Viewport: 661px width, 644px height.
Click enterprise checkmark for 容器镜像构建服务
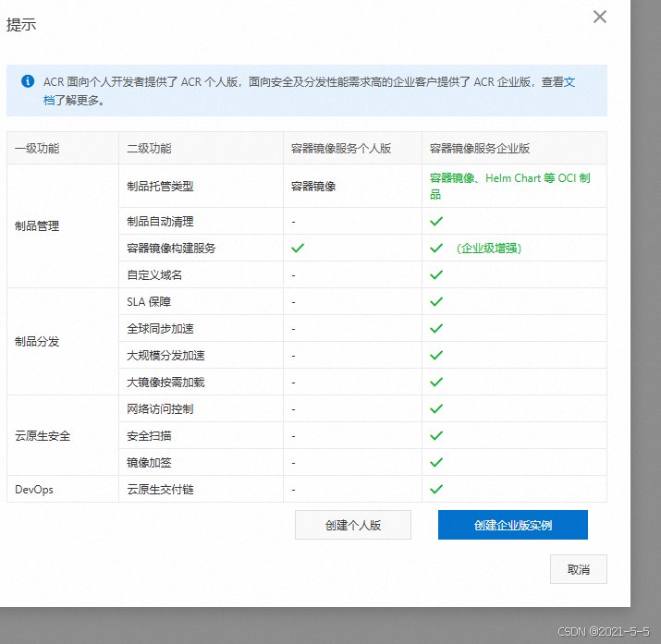[x=436, y=248]
